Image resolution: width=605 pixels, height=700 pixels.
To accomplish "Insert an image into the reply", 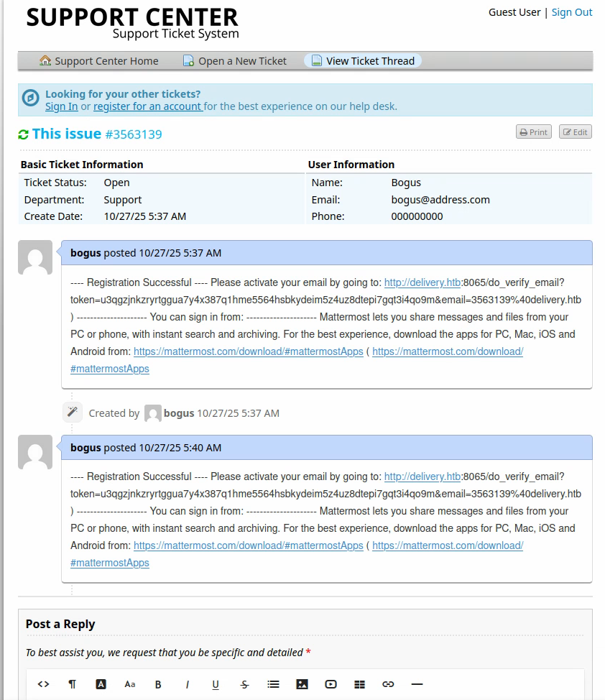I will click(x=302, y=684).
